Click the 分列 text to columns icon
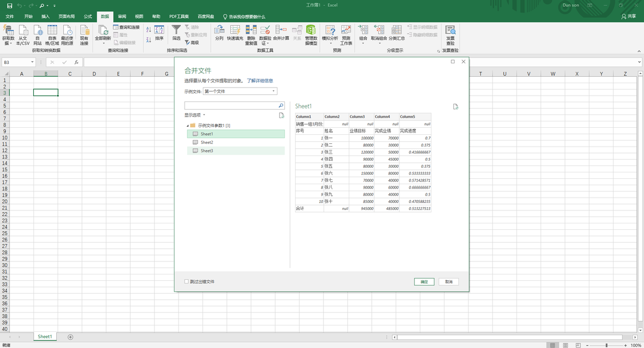 point(219,30)
